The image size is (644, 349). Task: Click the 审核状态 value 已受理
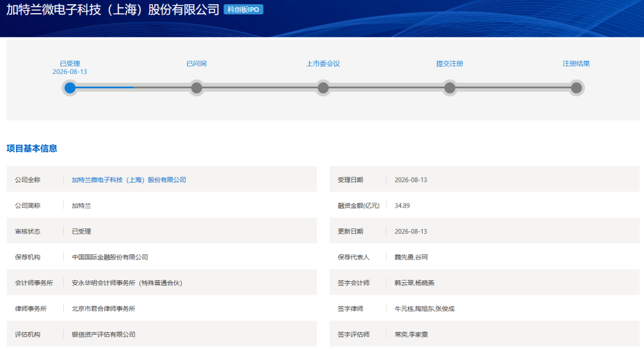(81, 231)
